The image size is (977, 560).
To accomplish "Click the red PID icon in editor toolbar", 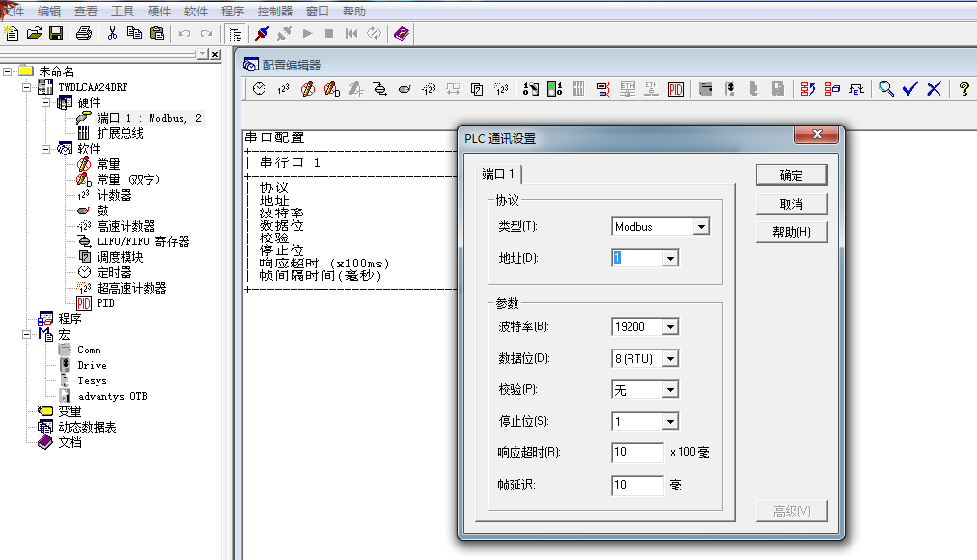I will pyautogui.click(x=676, y=89).
